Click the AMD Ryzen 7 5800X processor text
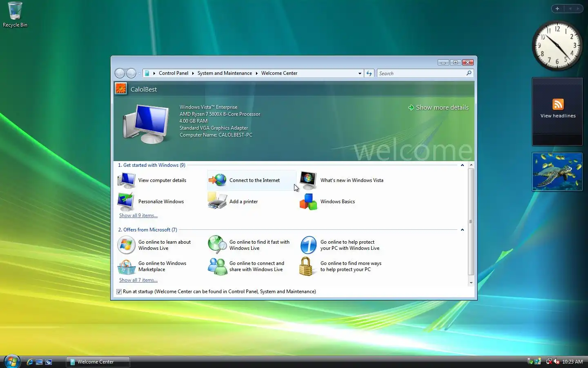The height and width of the screenshot is (368, 588). point(220,114)
